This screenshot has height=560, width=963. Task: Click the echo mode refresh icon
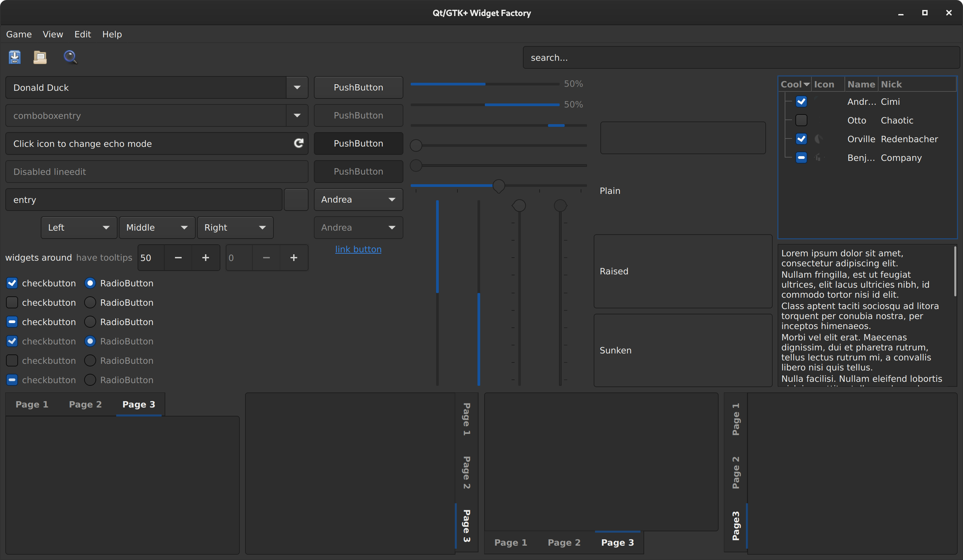[x=299, y=143]
